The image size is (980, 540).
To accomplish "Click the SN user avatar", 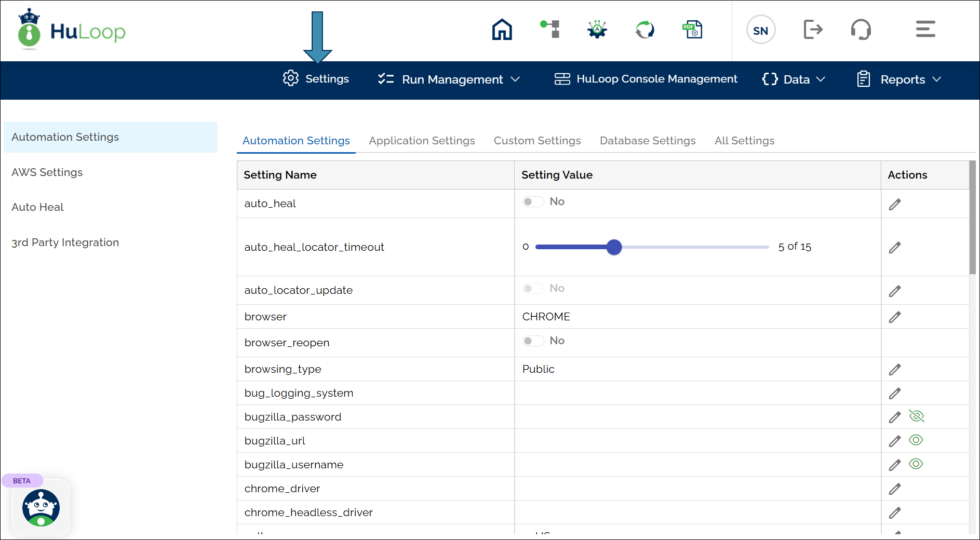I will [x=760, y=30].
